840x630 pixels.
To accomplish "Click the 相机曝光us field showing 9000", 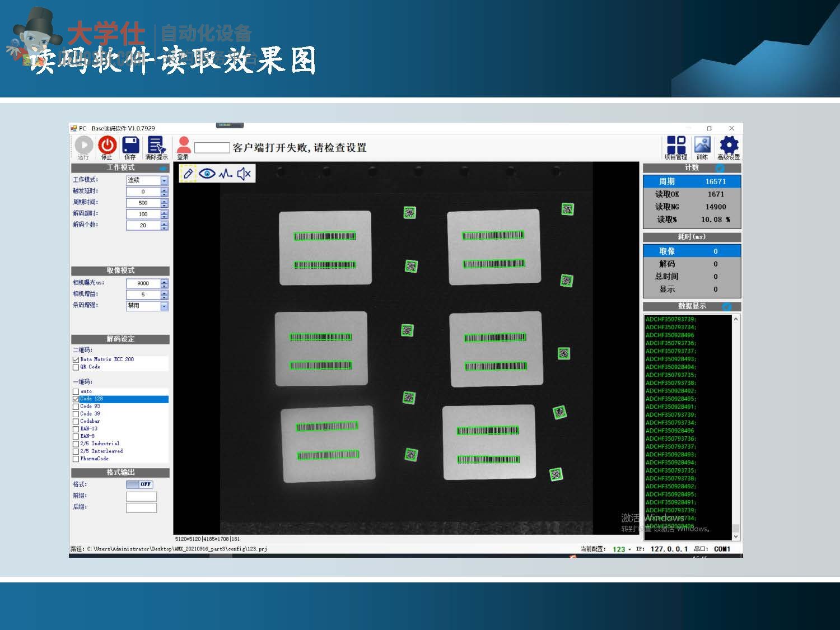I will point(143,283).
